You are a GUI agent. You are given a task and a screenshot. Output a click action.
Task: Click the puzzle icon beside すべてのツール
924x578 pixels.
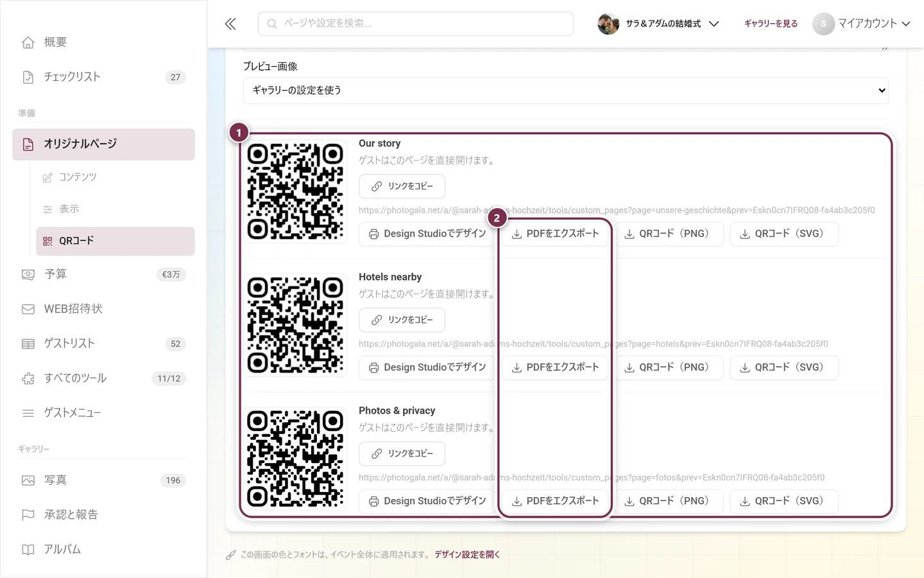point(28,378)
